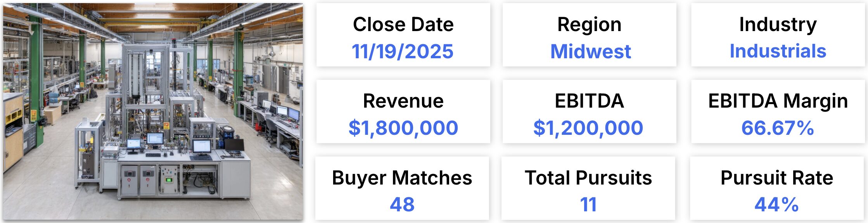868x223 pixels.
Task: Select the $1,800,000 revenue value
Action: [x=403, y=128]
